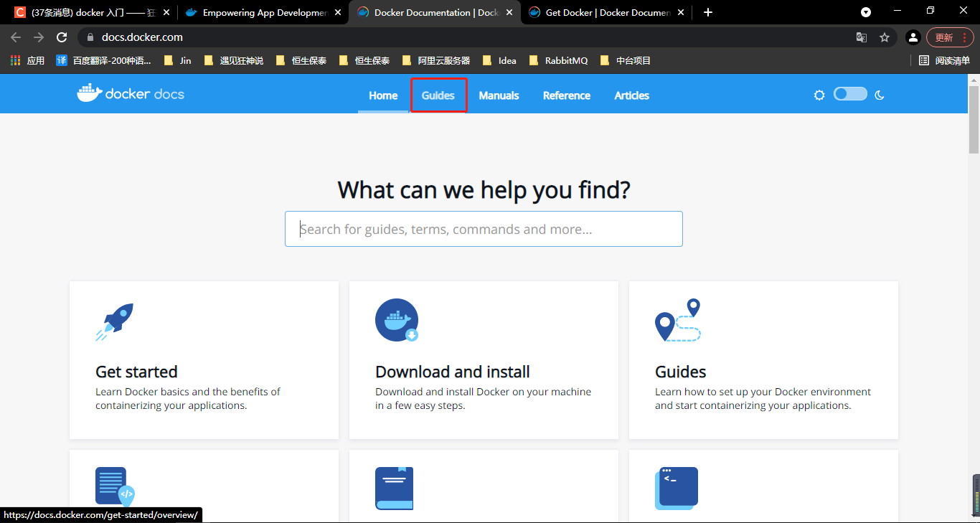The height and width of the screenshot is (523, 980).
Task: Open the RabbitMQ bookmark folder
Action: click(x=559, y=61)
